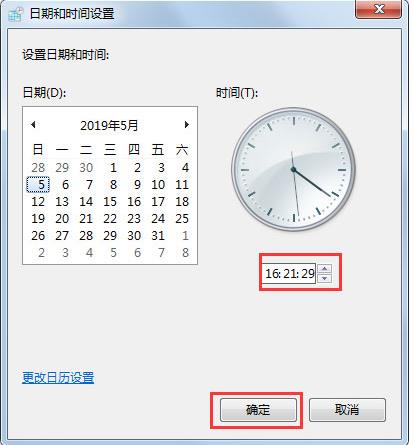414x445 pixels.
Task: Go to previous month in calendar
Action: (x=33, y=125)
